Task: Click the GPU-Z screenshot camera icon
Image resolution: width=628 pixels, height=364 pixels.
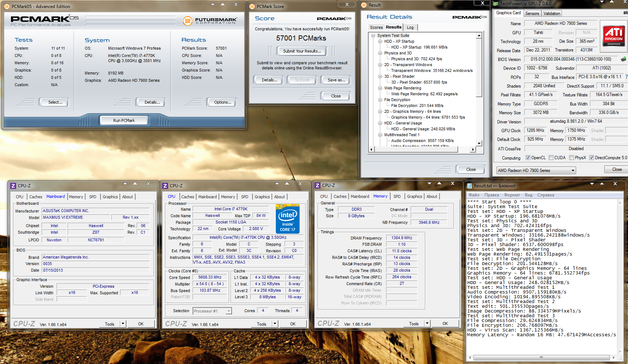Action: (x=625, y=13)
